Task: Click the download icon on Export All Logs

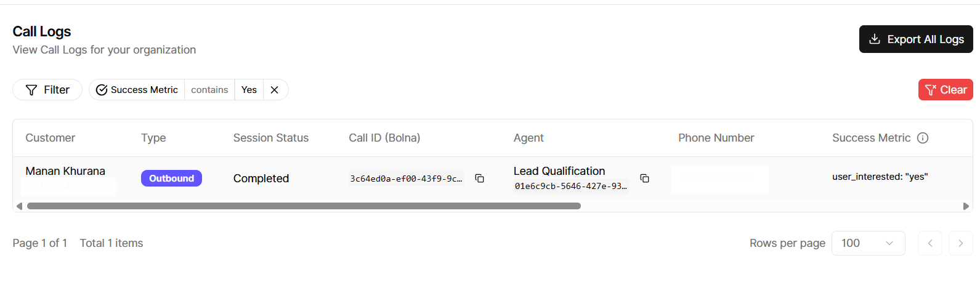Action: click(x=874, y=39)
